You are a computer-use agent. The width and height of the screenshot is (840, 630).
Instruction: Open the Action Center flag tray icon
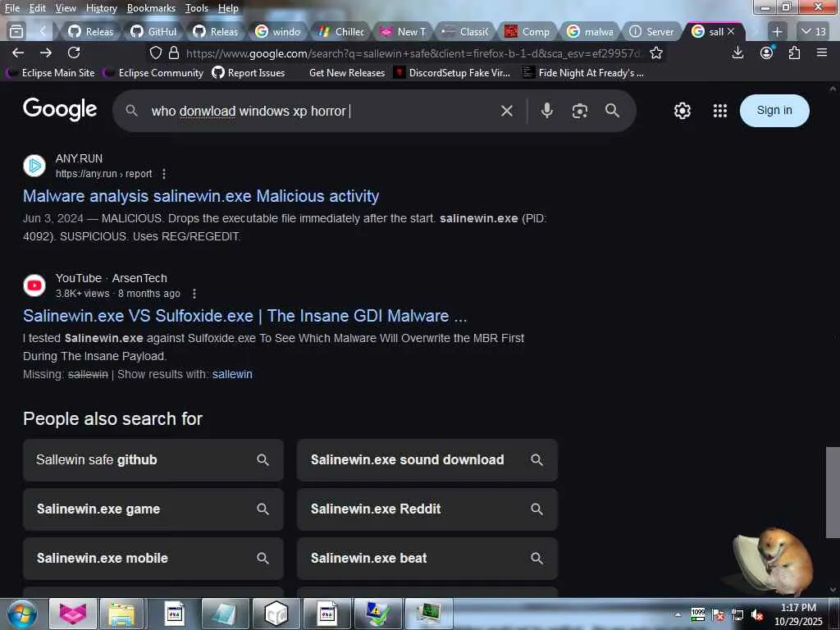tap(718, 614)
